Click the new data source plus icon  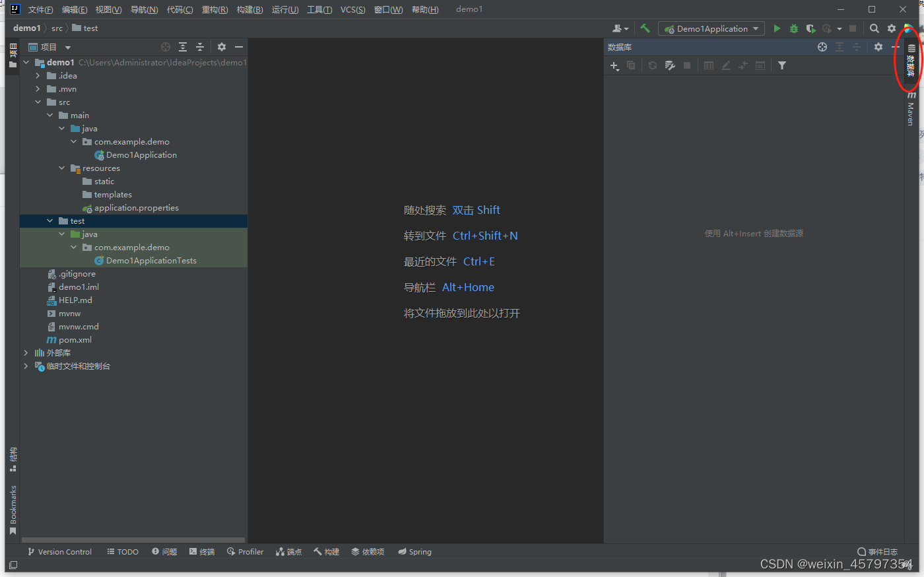[614, 66]
